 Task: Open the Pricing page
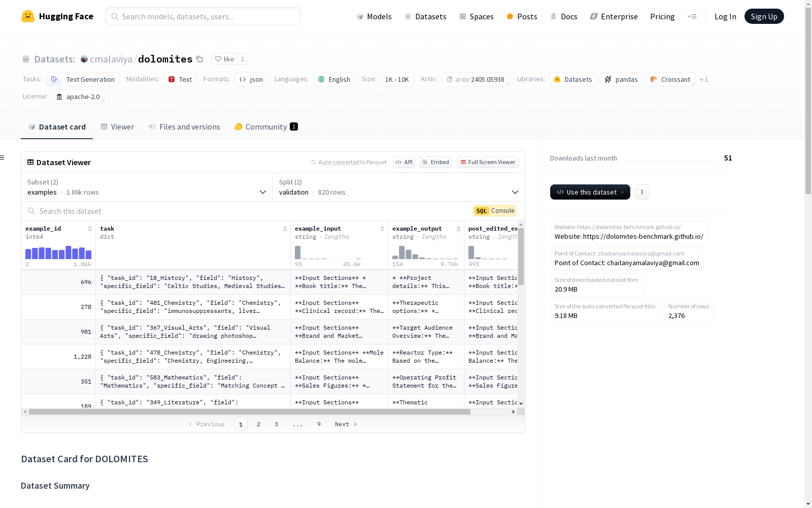click(662, 16)
